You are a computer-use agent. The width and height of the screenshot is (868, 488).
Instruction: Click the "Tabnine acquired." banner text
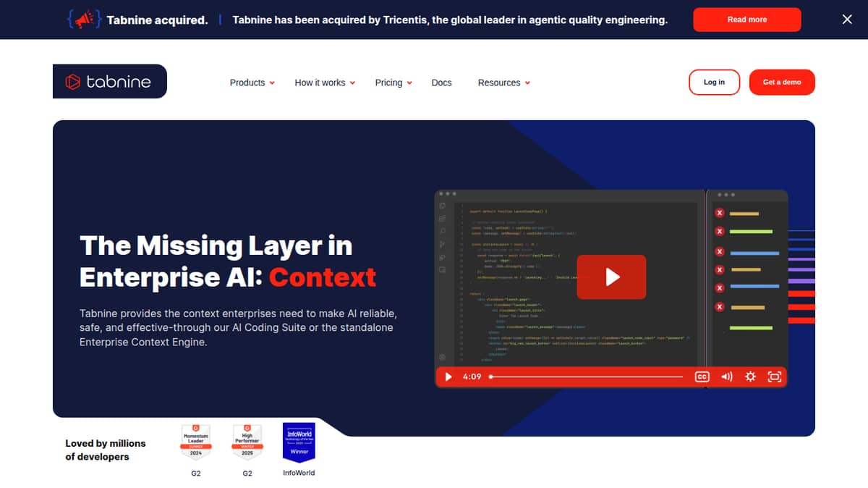click(x=157, y=20)
